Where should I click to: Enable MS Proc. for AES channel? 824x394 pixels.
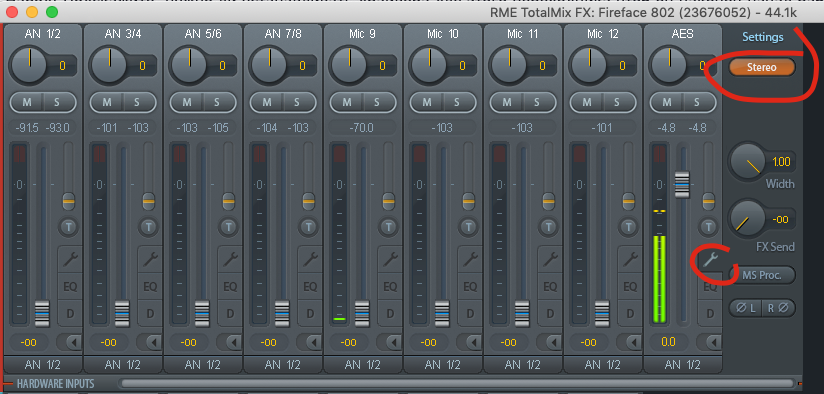point(761,275)
